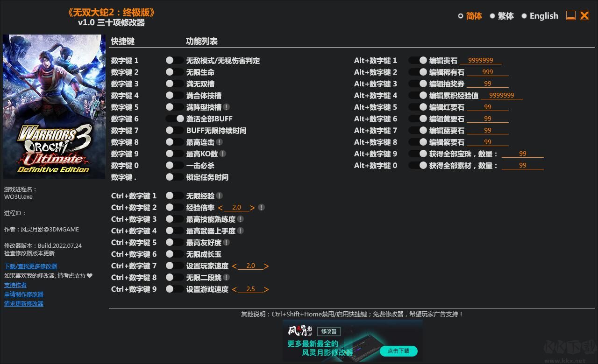Screen dimensions: 598x364
Task: Turn on the 获得全部素材 toggle
Action: 417,165
